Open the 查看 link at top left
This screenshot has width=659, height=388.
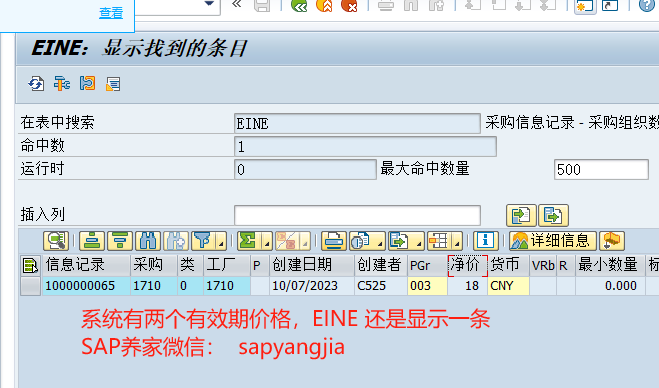tap(111, 13)
